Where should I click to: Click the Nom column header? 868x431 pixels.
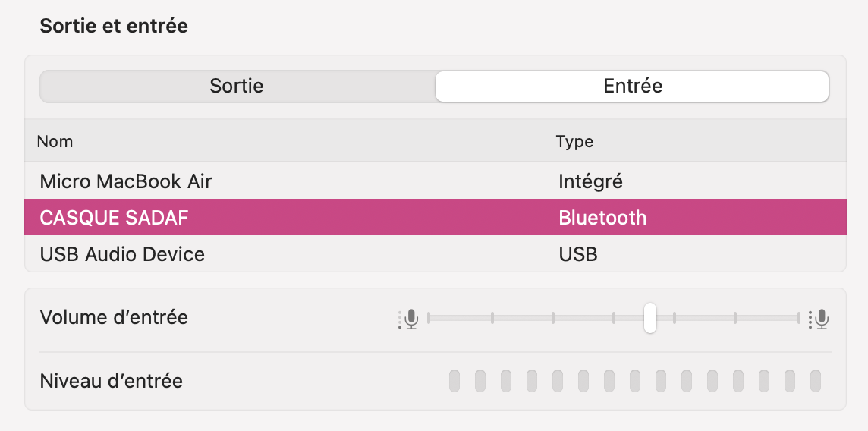tap(55, 142)
